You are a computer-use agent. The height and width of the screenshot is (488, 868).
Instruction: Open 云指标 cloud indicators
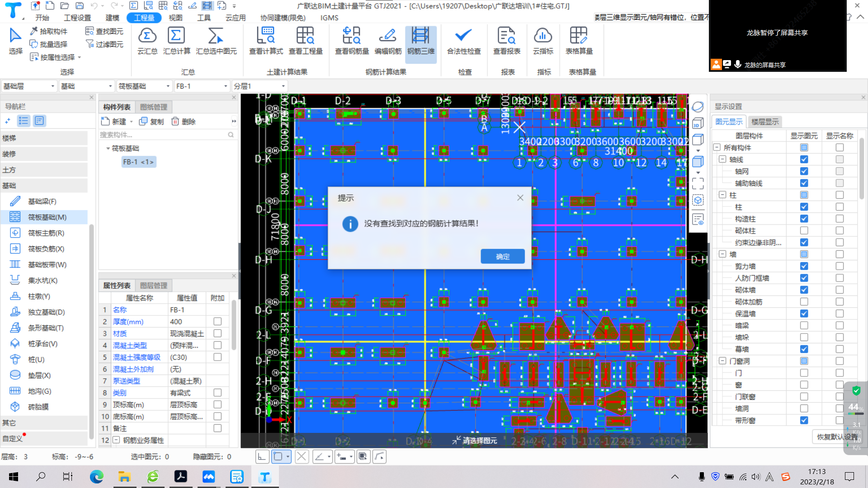tap(543, 41)
